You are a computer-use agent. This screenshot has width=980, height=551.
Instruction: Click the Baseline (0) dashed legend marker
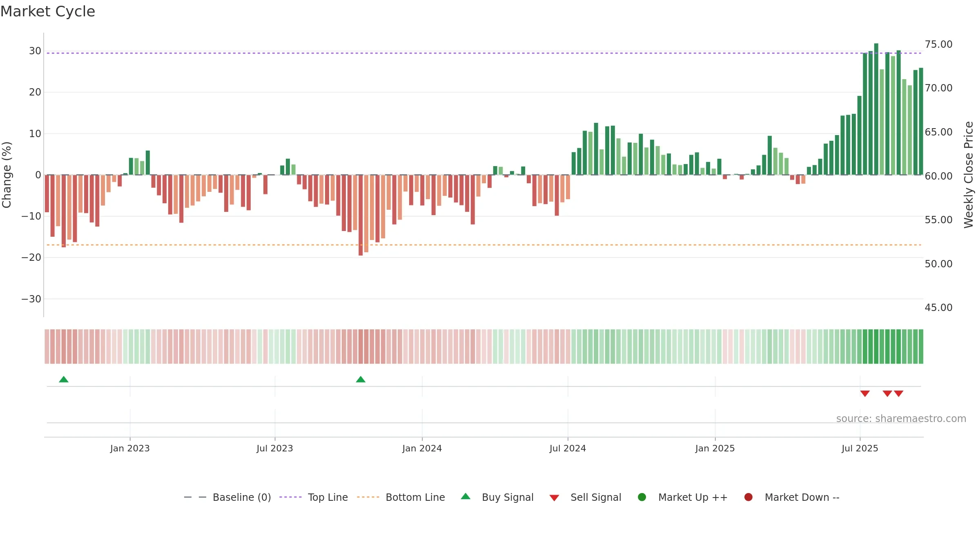pyautogui.click(x=195, y=497)
